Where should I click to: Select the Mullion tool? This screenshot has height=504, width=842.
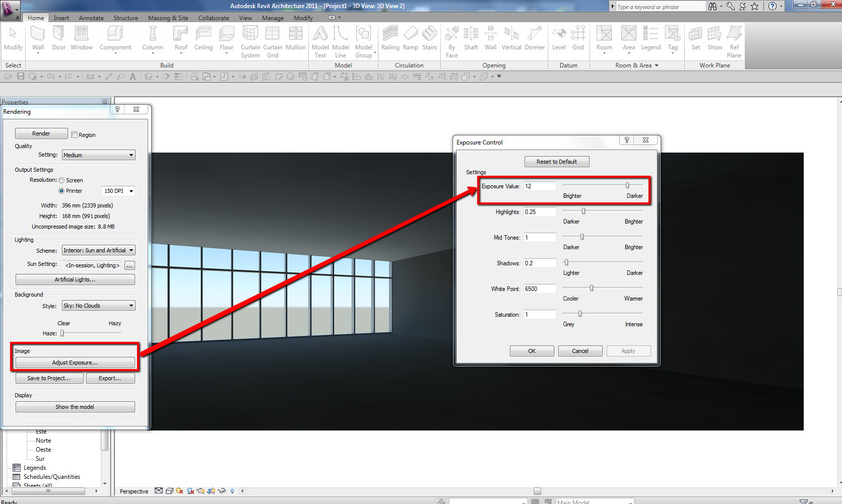coord(296,39)
